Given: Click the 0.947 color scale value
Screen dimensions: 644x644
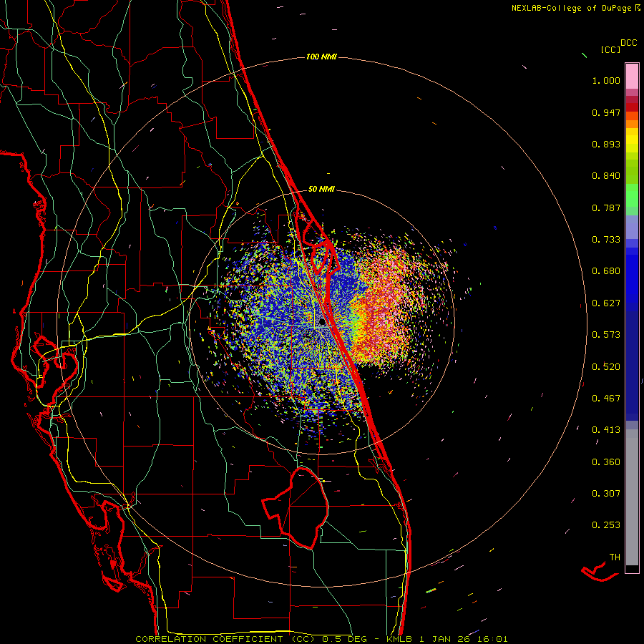Looking at the screenshot, I should (606, 112).
